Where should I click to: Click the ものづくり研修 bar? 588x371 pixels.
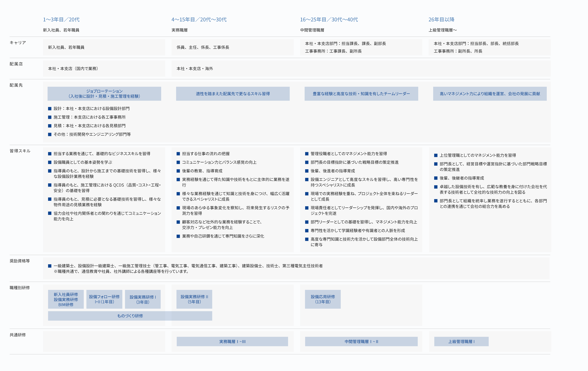130,316
